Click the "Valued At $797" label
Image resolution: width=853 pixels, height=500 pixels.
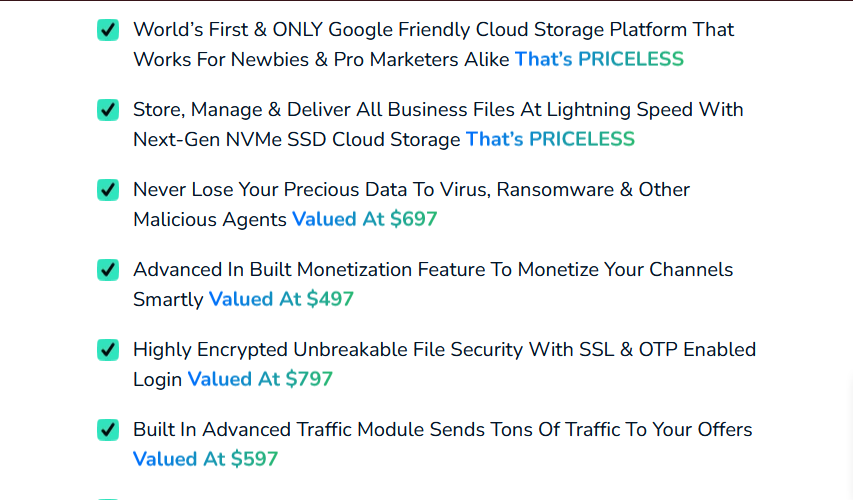point(260,379)
